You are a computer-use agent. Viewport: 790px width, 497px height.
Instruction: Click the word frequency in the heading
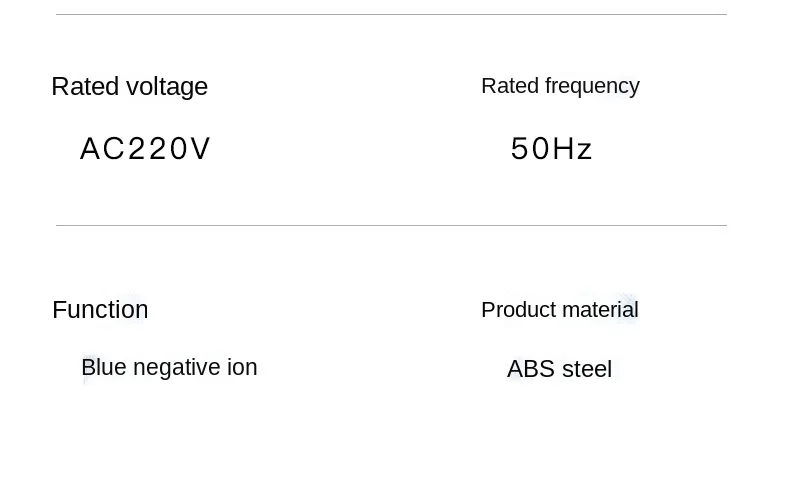592,86
